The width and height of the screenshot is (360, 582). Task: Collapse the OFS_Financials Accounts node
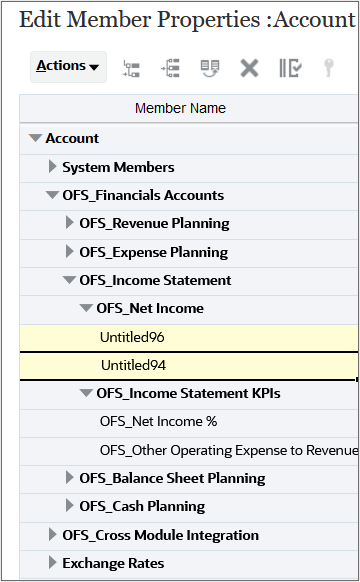click(x=52, y=194)
